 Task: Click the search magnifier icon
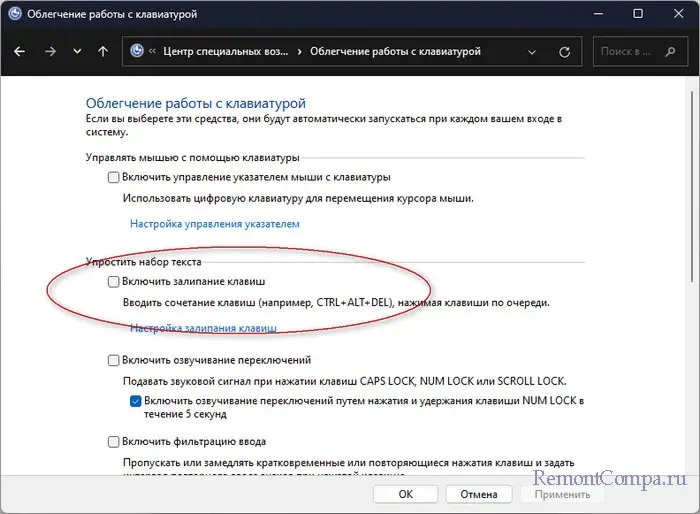tap(670, 52)
